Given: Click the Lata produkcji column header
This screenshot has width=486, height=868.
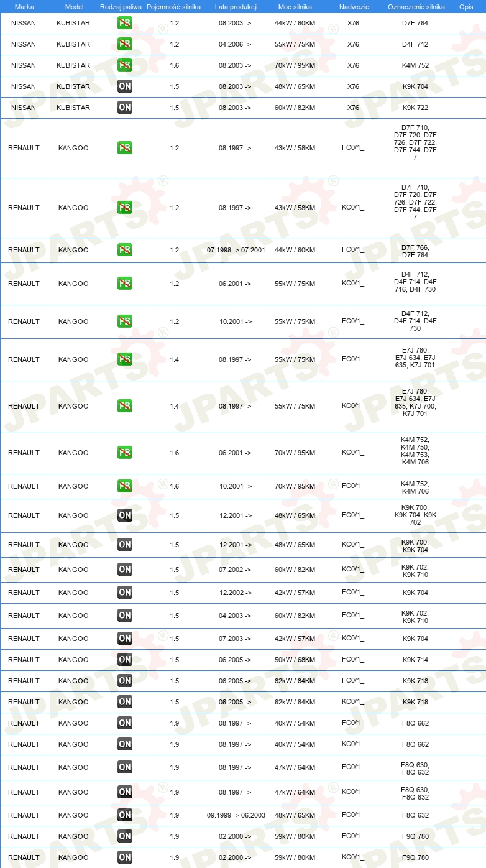Looking at the screenshot, I should tap(236, 7).
